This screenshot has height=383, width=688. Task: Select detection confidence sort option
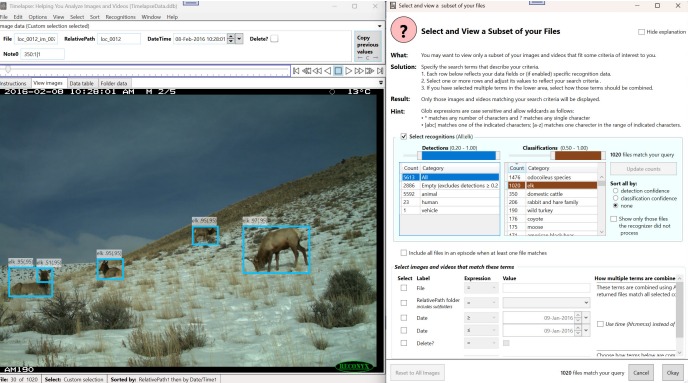pos(616,191)
